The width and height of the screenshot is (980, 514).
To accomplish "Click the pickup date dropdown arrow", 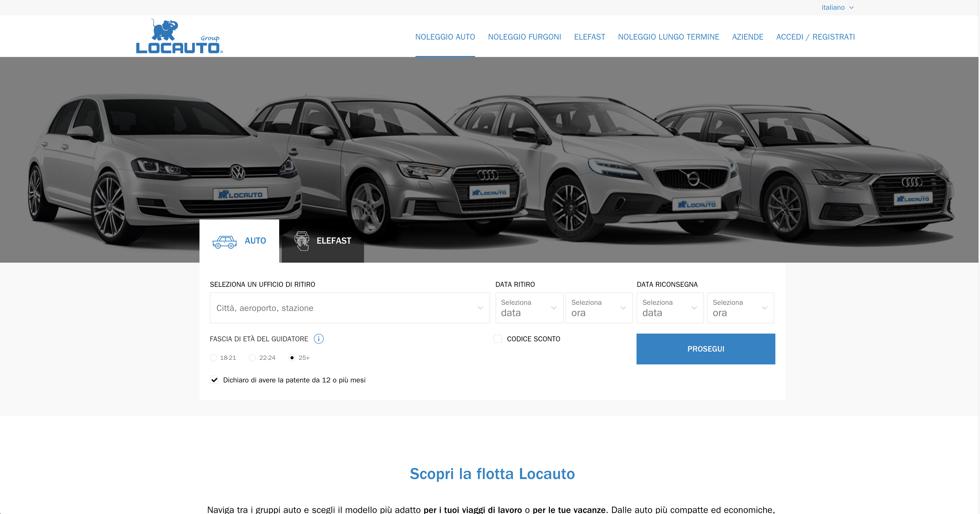I will point(554,308).
